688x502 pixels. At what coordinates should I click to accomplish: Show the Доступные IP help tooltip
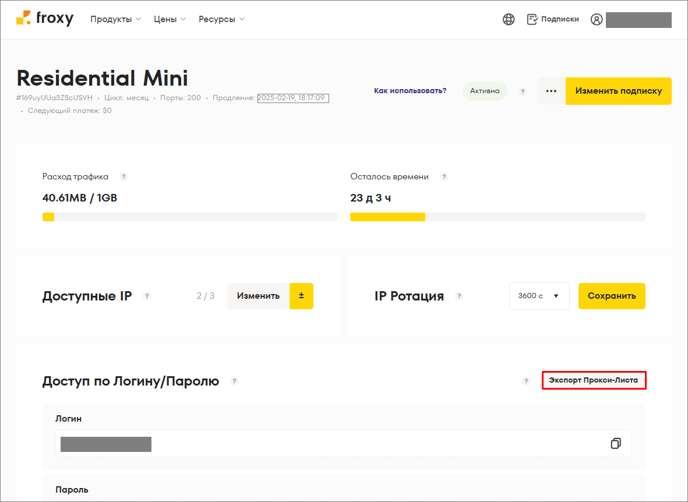point(147,296)
